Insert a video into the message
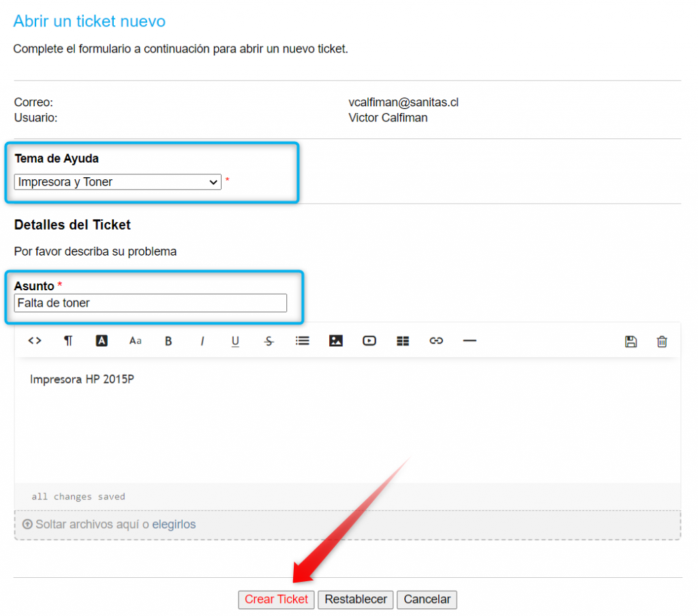698x616 pixels. point(369,341)
